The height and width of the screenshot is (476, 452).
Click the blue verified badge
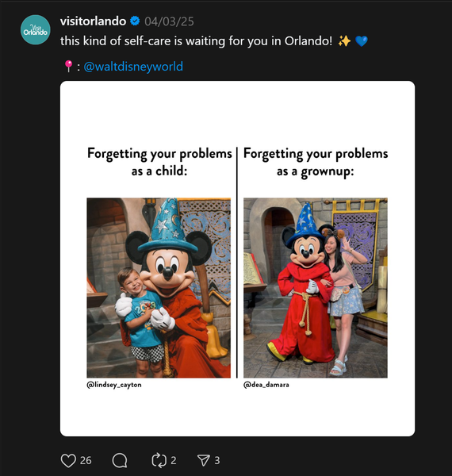click(x=135, y=21)
